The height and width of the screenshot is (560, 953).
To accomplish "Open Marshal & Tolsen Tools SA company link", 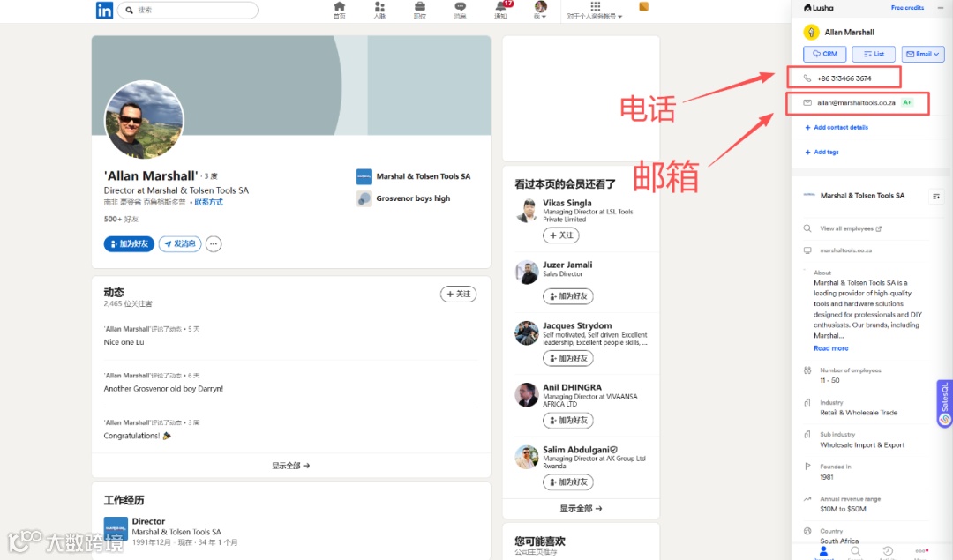I will click(x=413, y=176).
